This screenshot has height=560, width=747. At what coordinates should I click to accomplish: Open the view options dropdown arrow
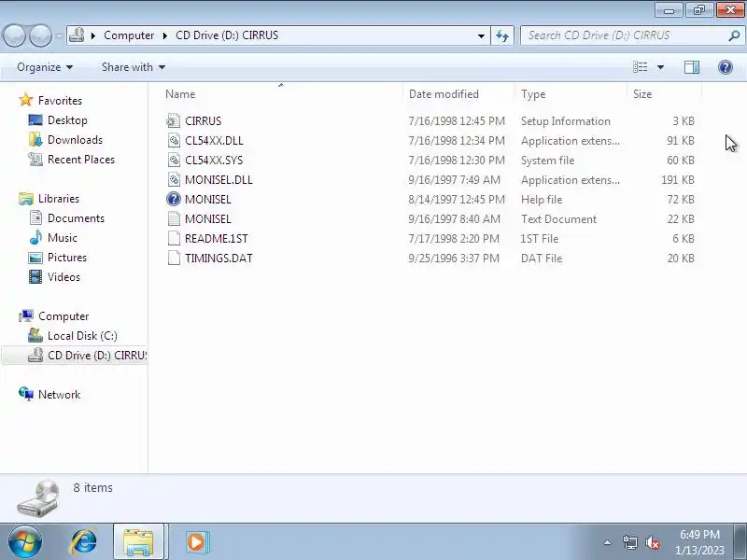660,67
